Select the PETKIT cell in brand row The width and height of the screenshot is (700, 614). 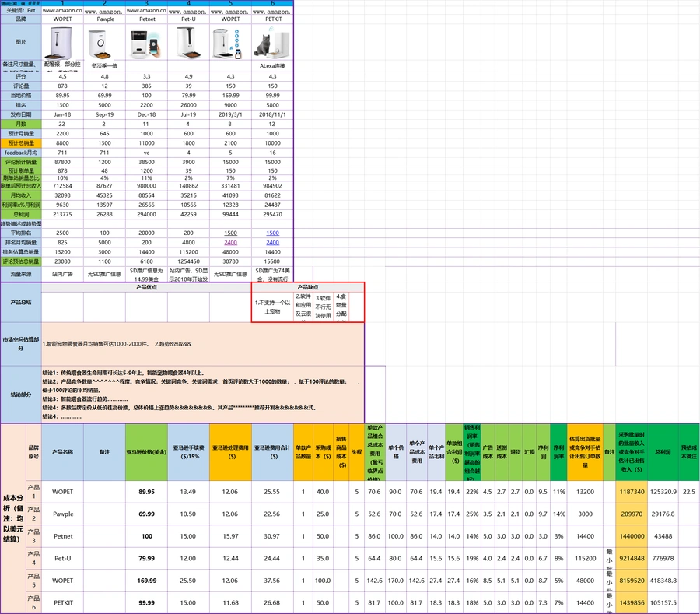pyautogui.click(x=273, y=19)
